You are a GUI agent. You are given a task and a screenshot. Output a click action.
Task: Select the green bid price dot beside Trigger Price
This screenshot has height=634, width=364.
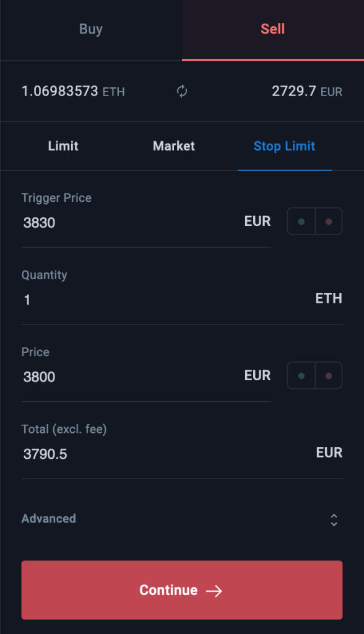tap(301, 221)
